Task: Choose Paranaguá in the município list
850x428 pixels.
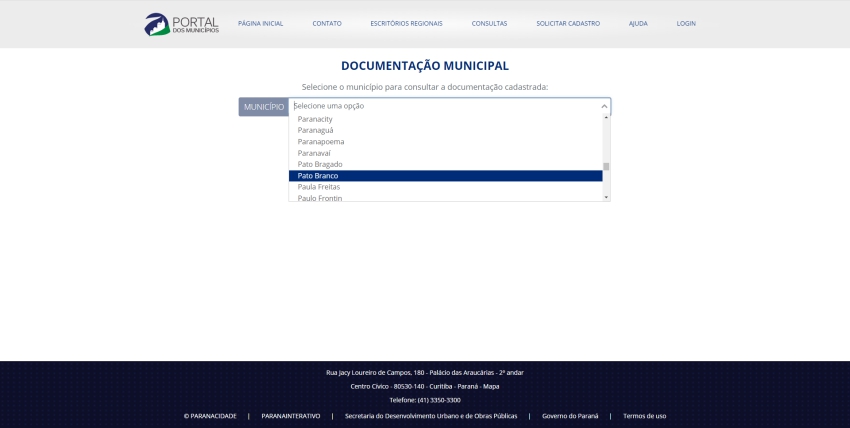Action: (315, 130)
